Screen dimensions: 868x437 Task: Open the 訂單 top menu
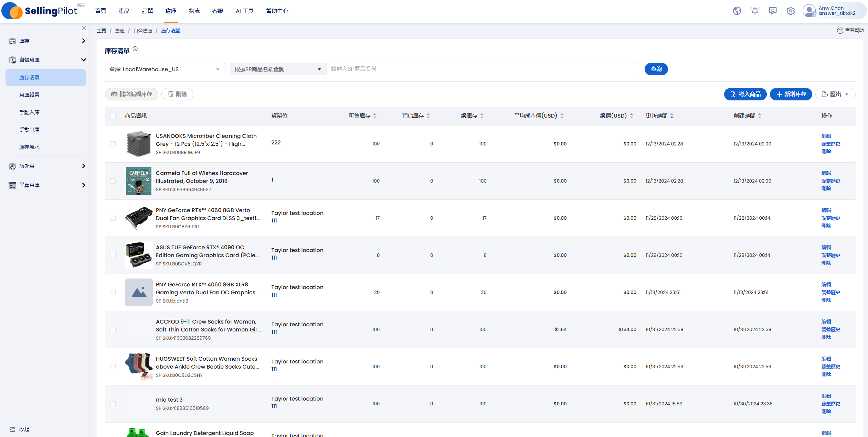click(147, 11)
